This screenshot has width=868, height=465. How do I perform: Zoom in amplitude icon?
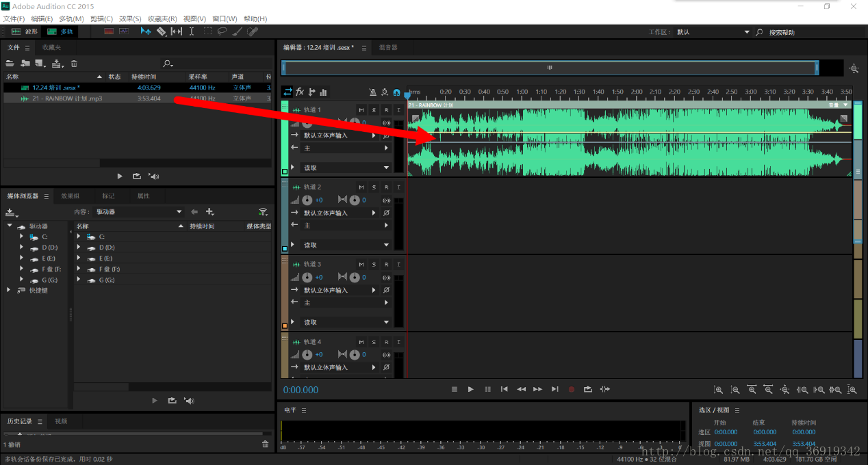[x=719, y=390]
